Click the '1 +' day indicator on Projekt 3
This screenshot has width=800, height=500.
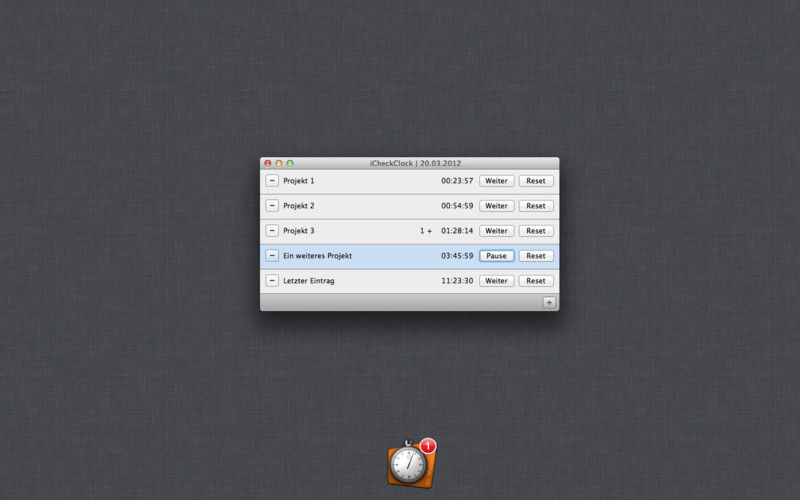(x=426, y=231)
